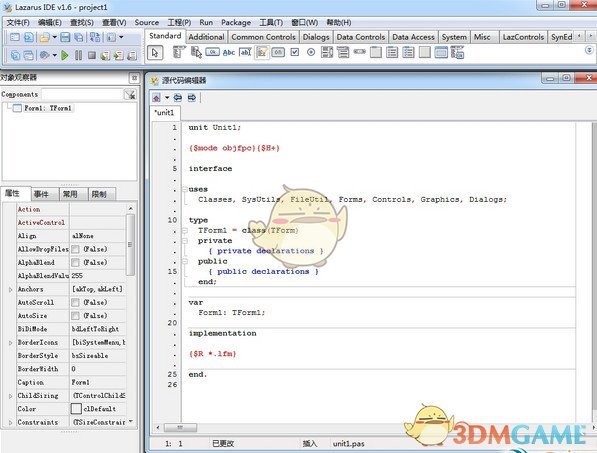Pick the TLabel Abc component icon
The height and width of the screenshot is (453, 597).
pos(229,52)
